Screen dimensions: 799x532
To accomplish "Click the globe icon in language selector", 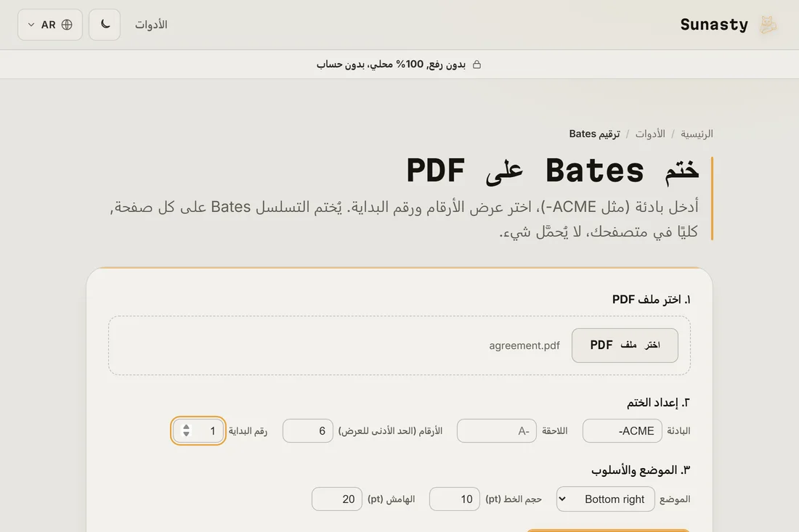I will [x=67, y=25].
